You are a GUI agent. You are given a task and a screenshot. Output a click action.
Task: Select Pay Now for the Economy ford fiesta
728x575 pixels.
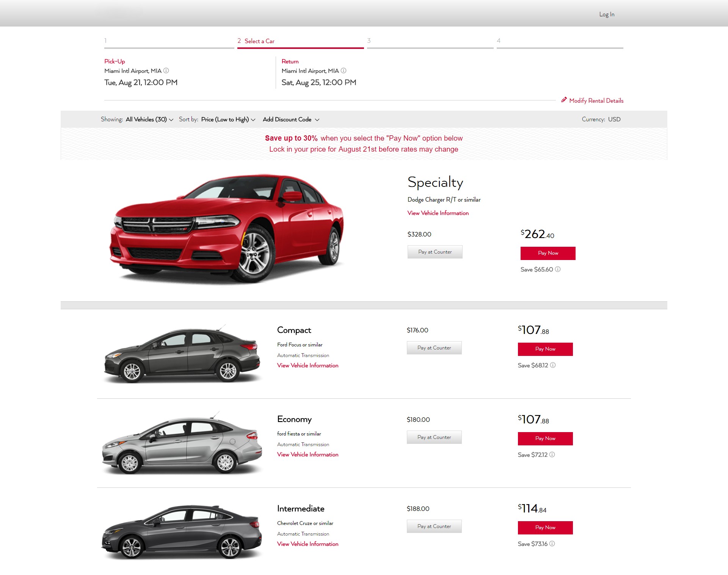coord(545,438)
